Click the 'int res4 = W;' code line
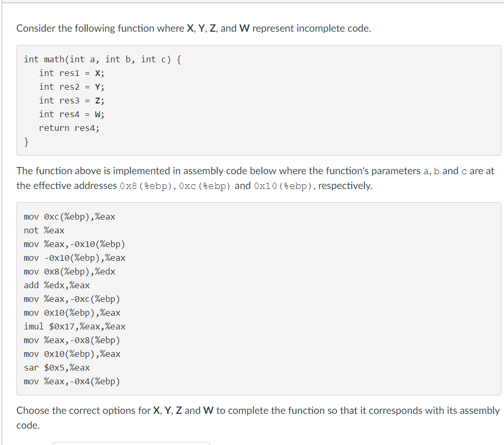The height and width of the screenshot is (445, 504). click(x=71, y=114)
